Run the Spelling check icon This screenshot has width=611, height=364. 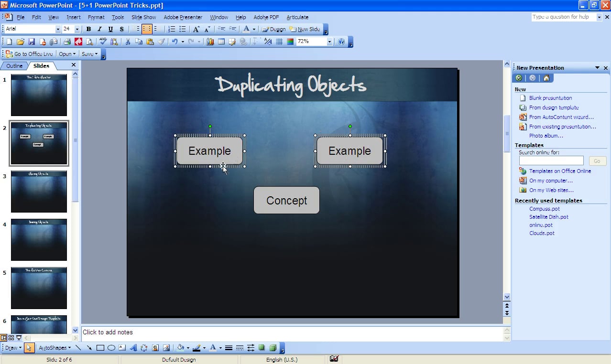click(x=103, y=42)
